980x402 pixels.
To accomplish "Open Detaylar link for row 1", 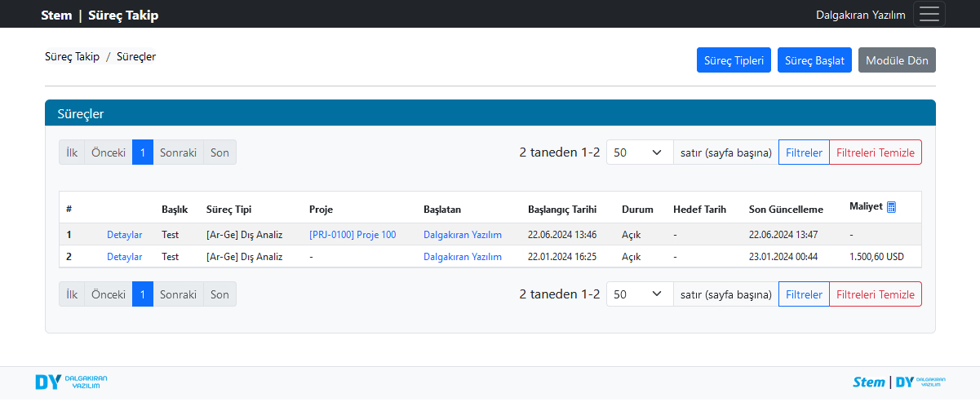I will tap(124, 235).
